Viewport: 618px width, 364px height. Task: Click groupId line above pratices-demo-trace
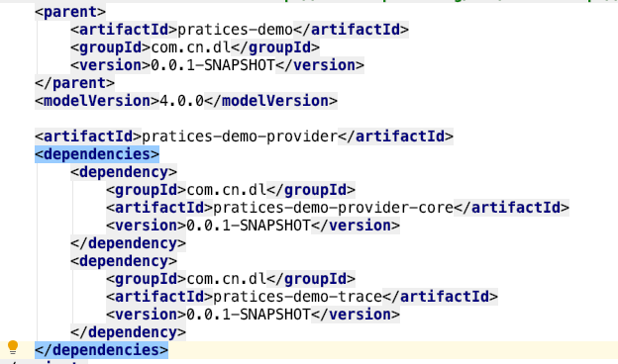point(231,279)
